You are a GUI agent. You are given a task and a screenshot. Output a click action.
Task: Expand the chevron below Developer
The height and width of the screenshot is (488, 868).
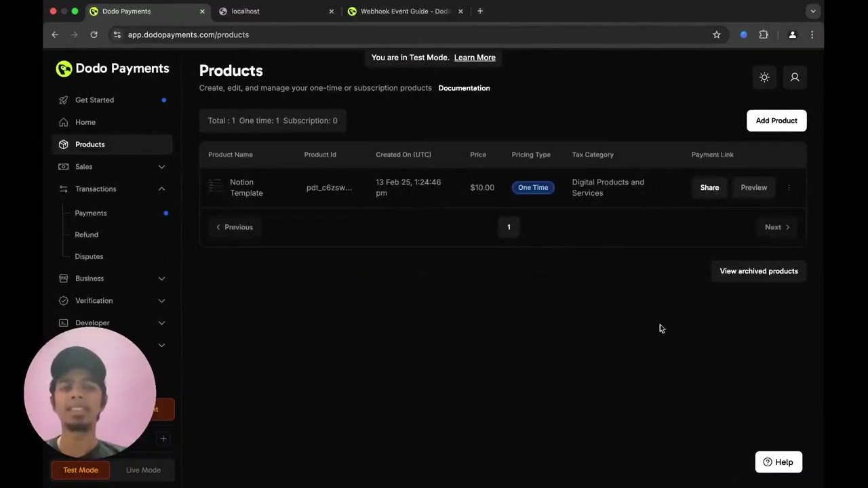(x=161, y=345)
